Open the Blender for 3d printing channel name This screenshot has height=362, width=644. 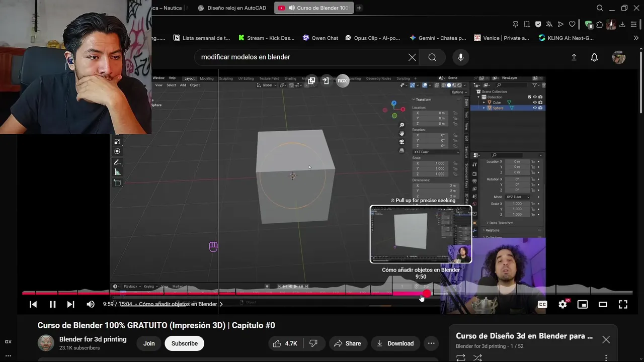click(x=93, y=339)
